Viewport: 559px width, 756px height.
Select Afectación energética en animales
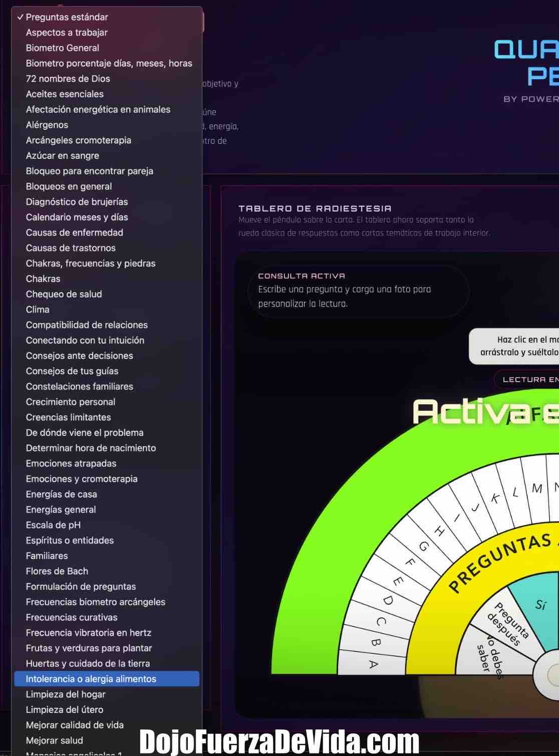(107, 110)
